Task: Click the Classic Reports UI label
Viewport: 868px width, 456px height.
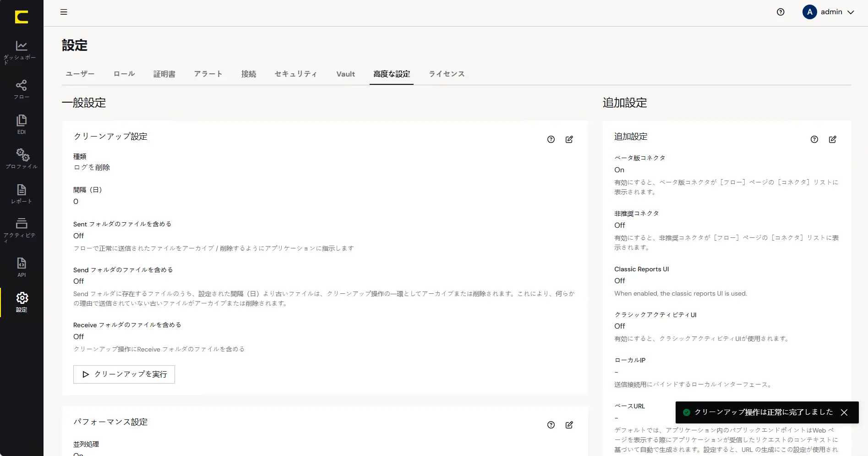Action: (642, 269)
